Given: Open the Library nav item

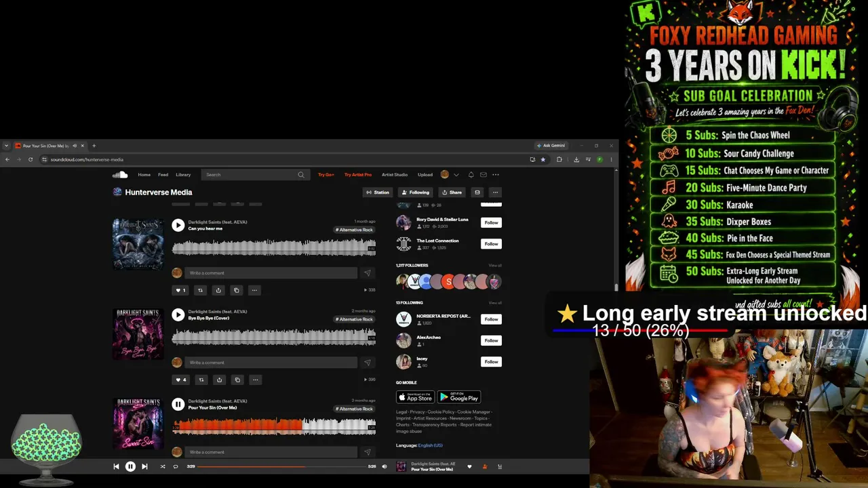Looking at the screenshot, I should tap(183, 175).
